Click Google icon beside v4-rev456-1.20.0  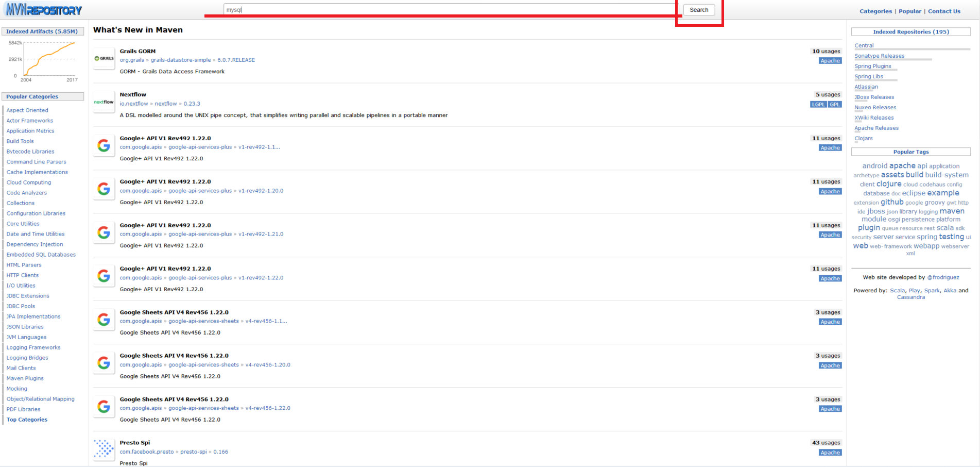pyautogui.click(x=104, y=363)
